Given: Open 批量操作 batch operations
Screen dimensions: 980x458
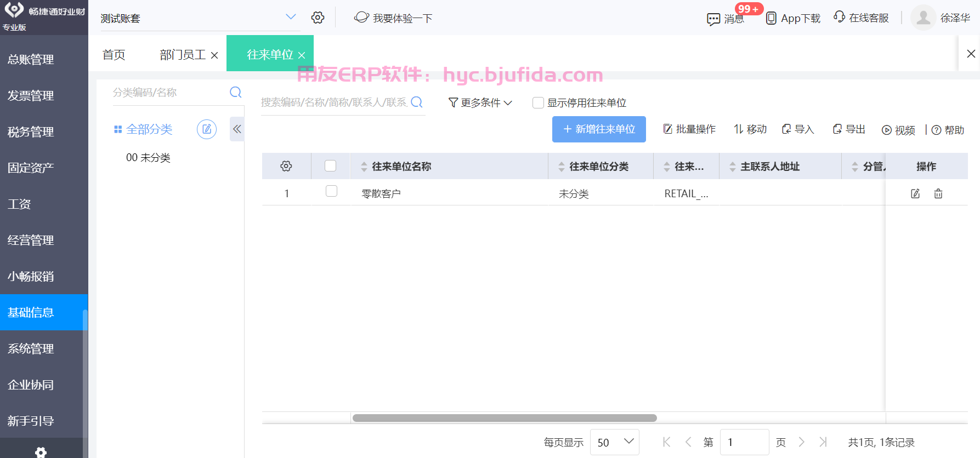Looking at the screenshot, I should [689, 129].
